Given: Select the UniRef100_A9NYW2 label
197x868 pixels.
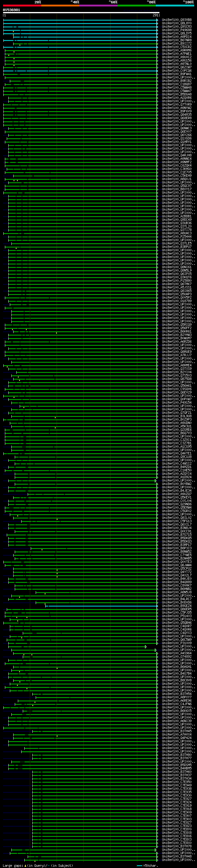Looking at the screenshot, I should pyautogui.click(x=177, y=108).
